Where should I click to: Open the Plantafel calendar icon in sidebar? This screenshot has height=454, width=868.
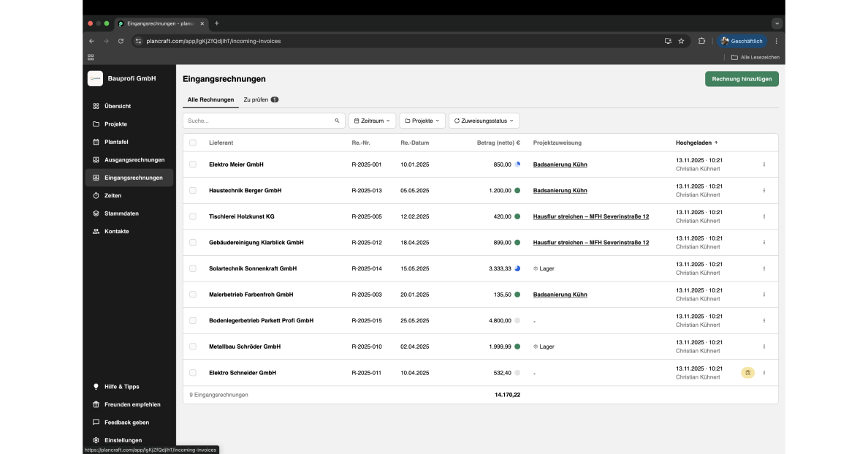pos(96,142)
